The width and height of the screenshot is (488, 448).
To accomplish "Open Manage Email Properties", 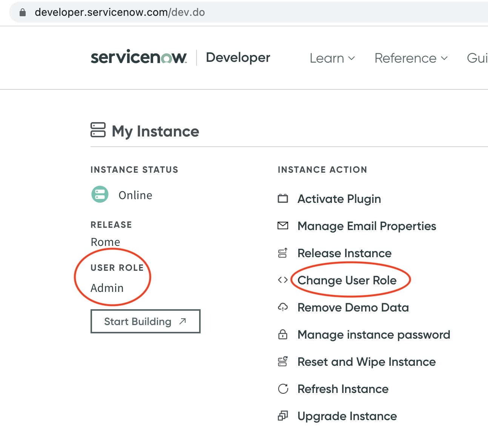I will (367, 226).
